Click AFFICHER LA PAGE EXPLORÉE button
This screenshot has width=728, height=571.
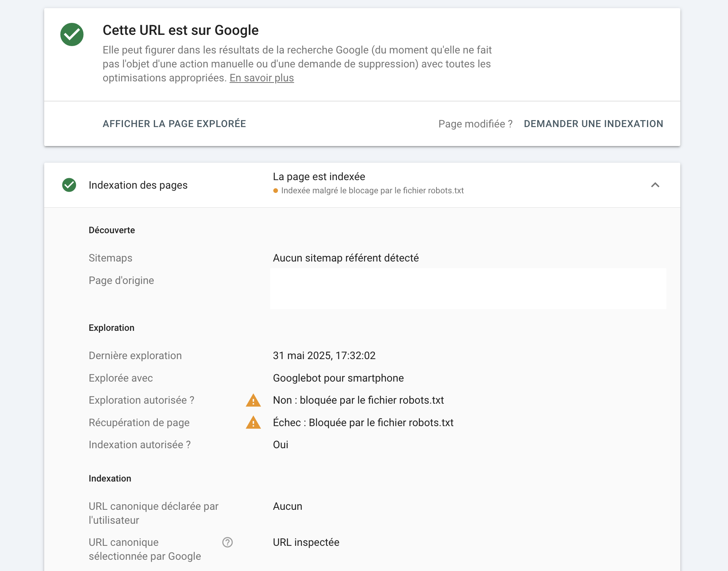(174, 124)
